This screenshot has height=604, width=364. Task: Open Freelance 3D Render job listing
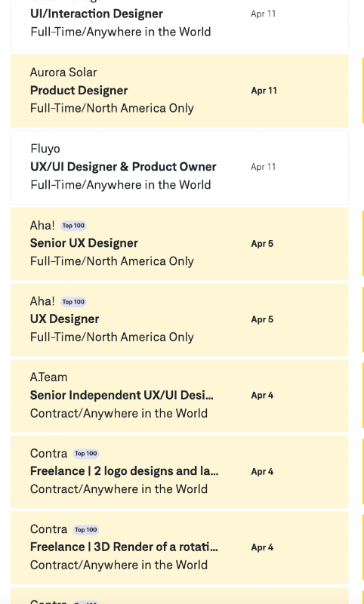(x=124, y=547)
